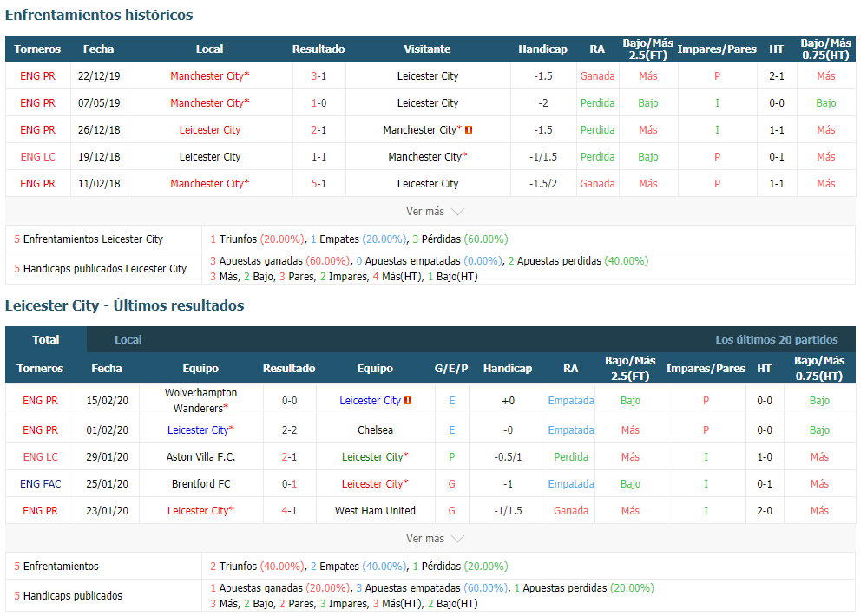Open West Ham United team link
867x616 pixels.
(x=375, y=511)
